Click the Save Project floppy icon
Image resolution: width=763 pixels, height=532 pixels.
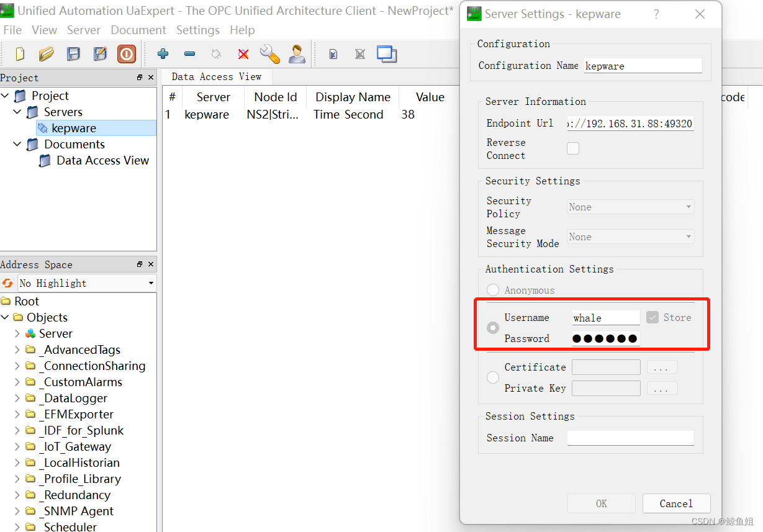click(x=73, y=54)
